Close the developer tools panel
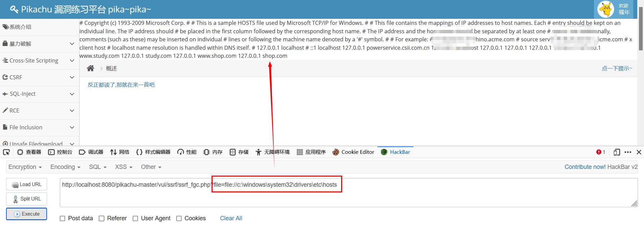The image size is (644, 225). 639,152
